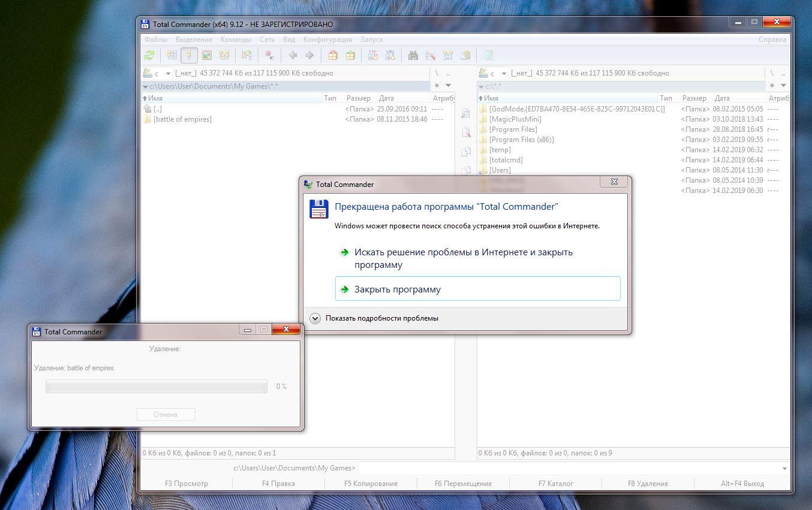This screenshot has width=812, height=510.
Task: Open the Вид menu
Action: tap(289, 40)
